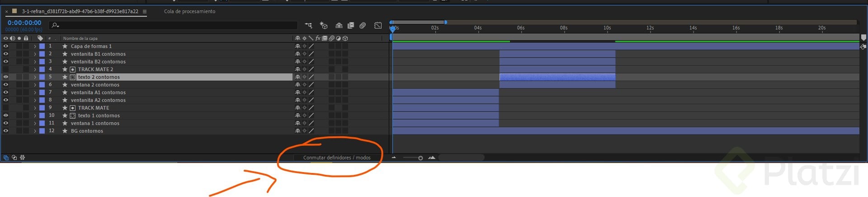This screenshot has height=197, width=868.
Task: Click the Lock column header icon
Action: coord(26,38)
